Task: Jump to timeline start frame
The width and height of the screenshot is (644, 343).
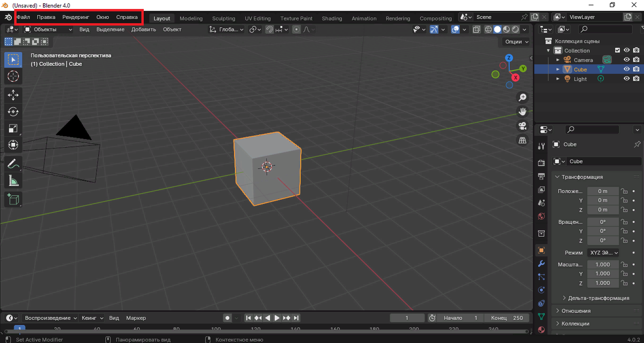Action: coord(248,318)
